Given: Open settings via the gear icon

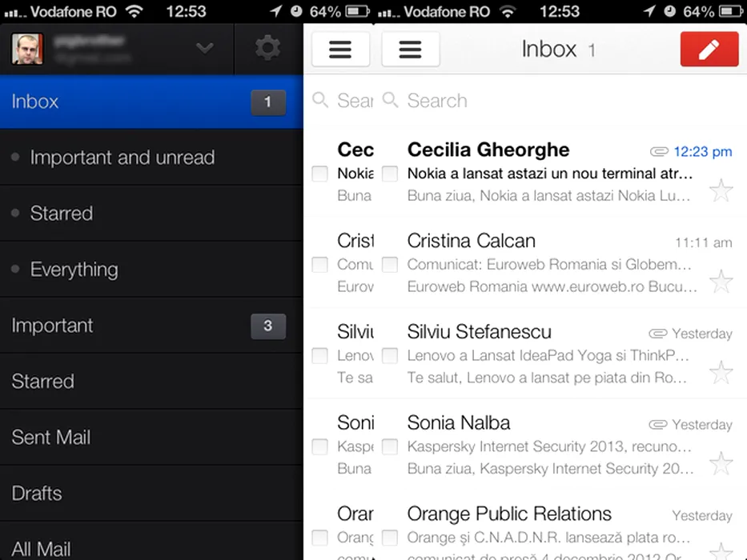Looking at the screenshot, I should pyautogui.click(x=267, y=49).
